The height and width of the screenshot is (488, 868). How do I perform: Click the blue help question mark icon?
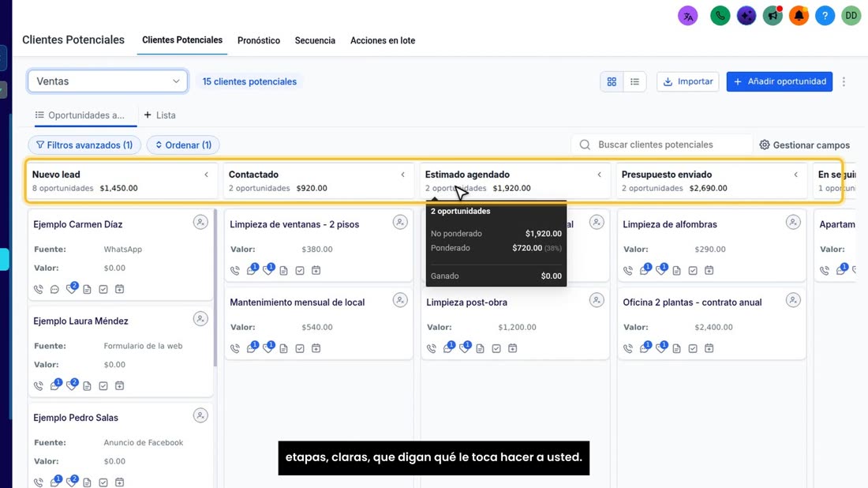(x=825, y=16)
